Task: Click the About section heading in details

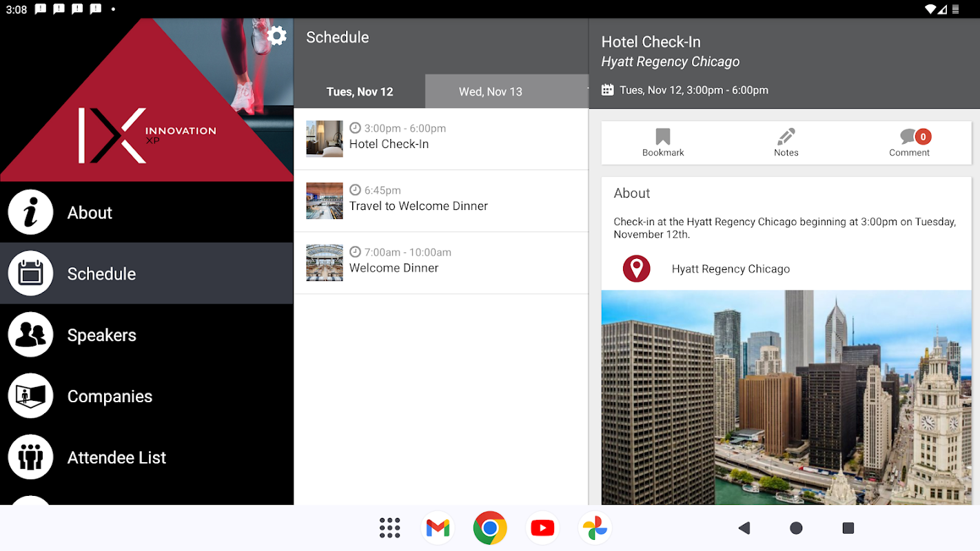Action: pyautogui.click(x=632, y=194)
